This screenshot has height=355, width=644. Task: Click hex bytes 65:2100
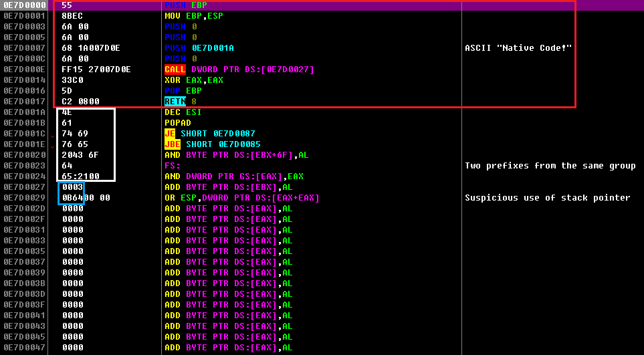(80, 176)
